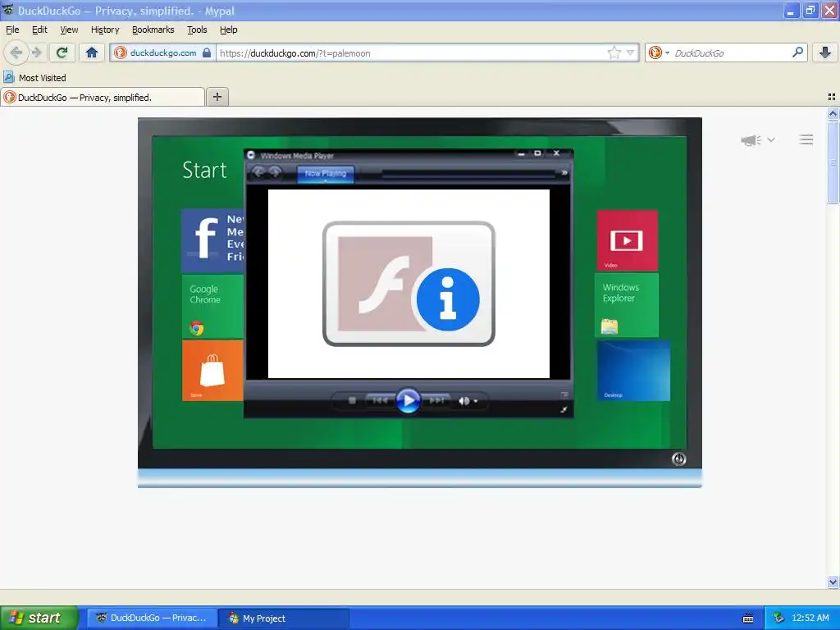
Task: Open a new tab with plus button
Action: [217, 97]
